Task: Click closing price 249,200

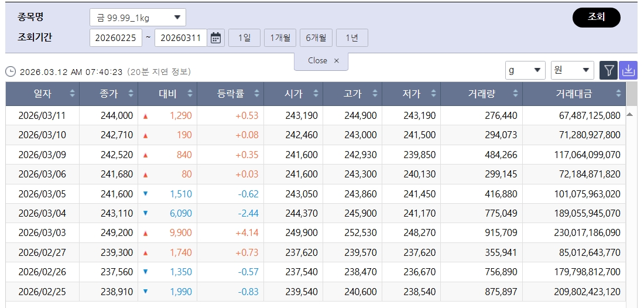Action: tap(117, 233)
